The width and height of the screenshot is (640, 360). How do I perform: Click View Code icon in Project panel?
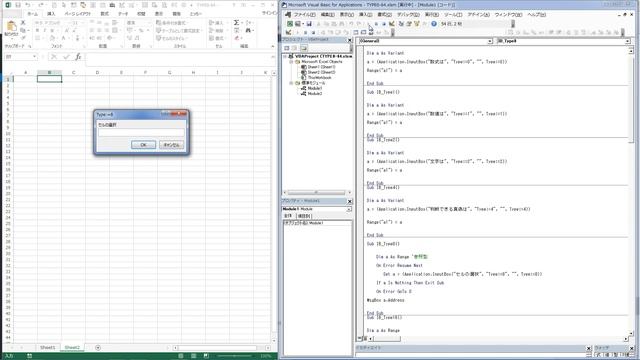pos(287,48)
